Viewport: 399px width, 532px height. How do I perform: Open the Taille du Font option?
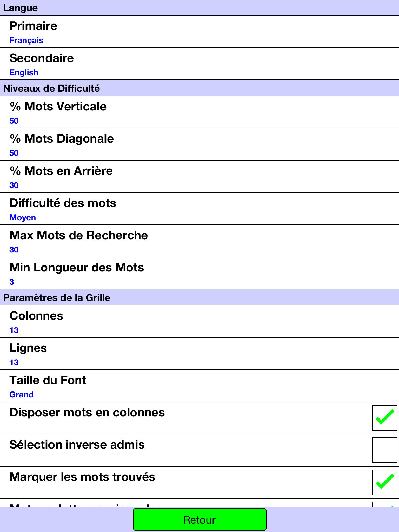click(x=199, y=386)
